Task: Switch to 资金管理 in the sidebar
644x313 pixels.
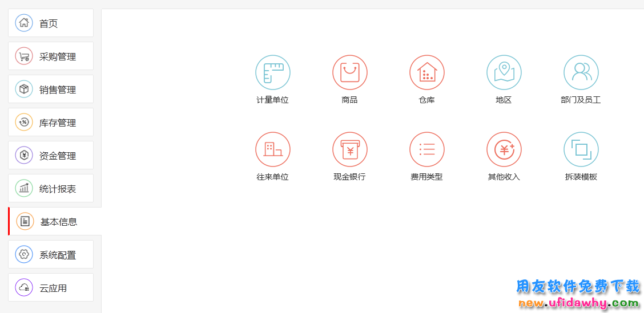Action: [50, 156]
